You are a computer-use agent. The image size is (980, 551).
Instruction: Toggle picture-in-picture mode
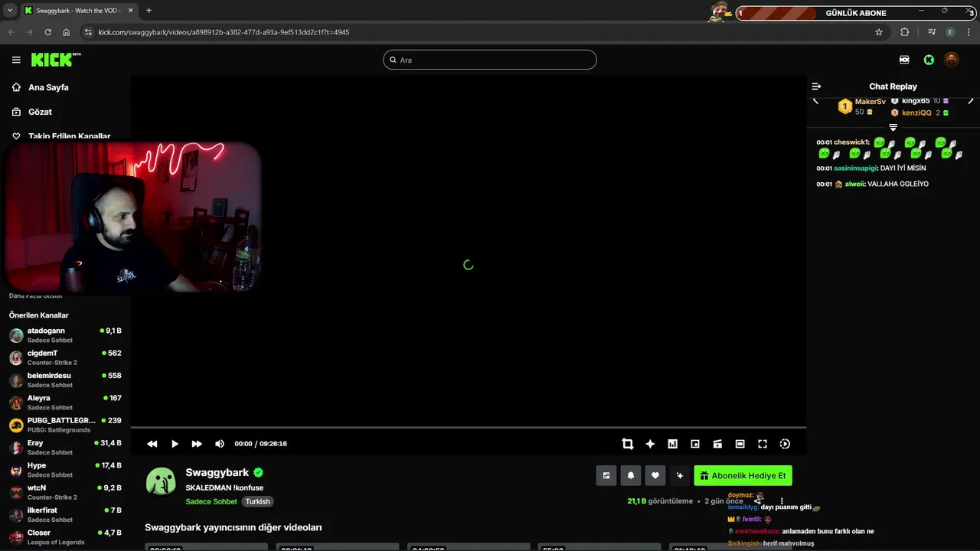click(695, 444)
